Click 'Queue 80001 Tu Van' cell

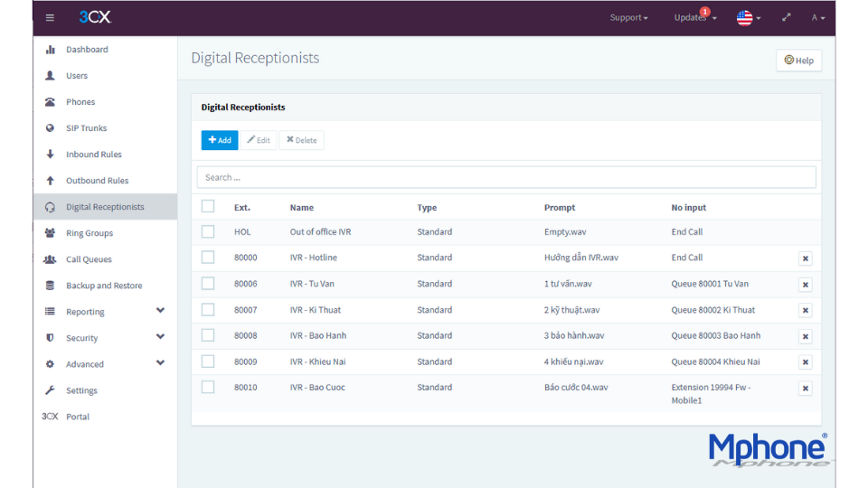point(710,283)
